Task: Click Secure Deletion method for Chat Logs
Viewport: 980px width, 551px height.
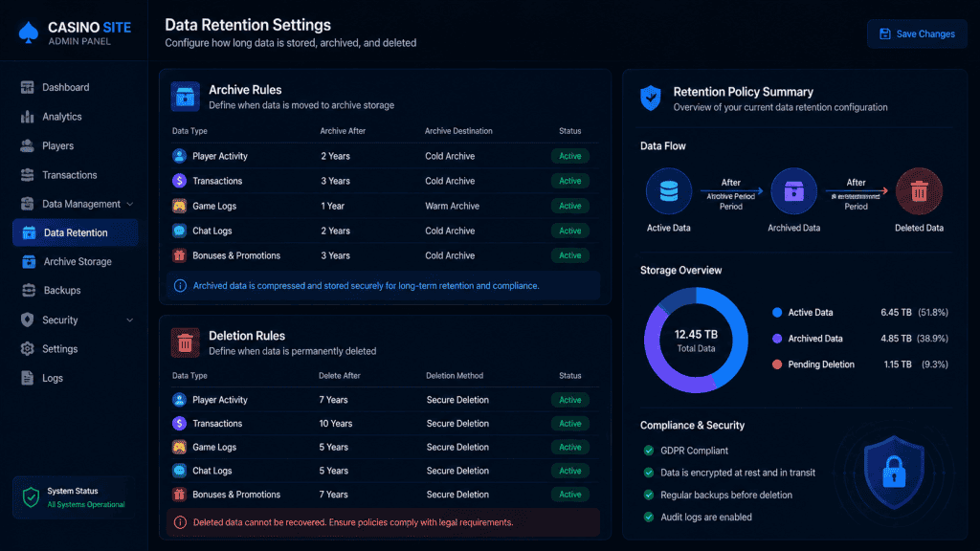Action: click(457, 471)
